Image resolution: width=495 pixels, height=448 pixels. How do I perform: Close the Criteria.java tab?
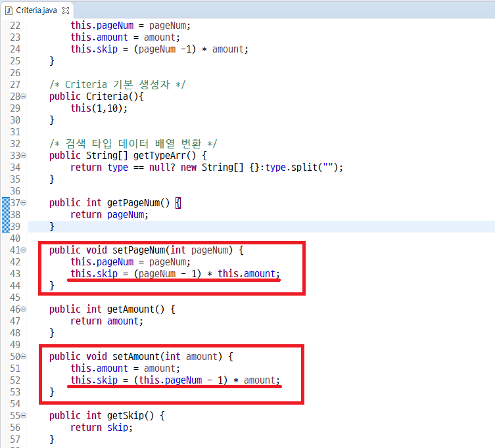point(66,11)
